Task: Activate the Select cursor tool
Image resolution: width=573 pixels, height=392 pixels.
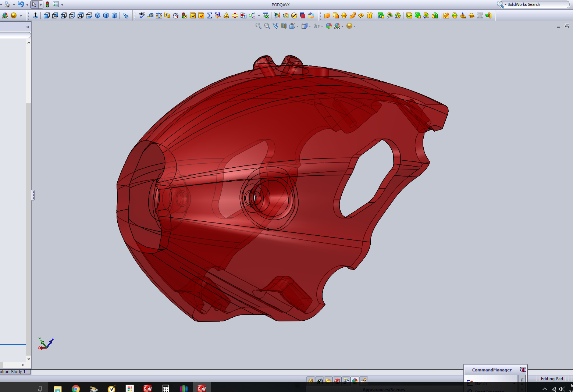Action: click(x=34, y=4)
